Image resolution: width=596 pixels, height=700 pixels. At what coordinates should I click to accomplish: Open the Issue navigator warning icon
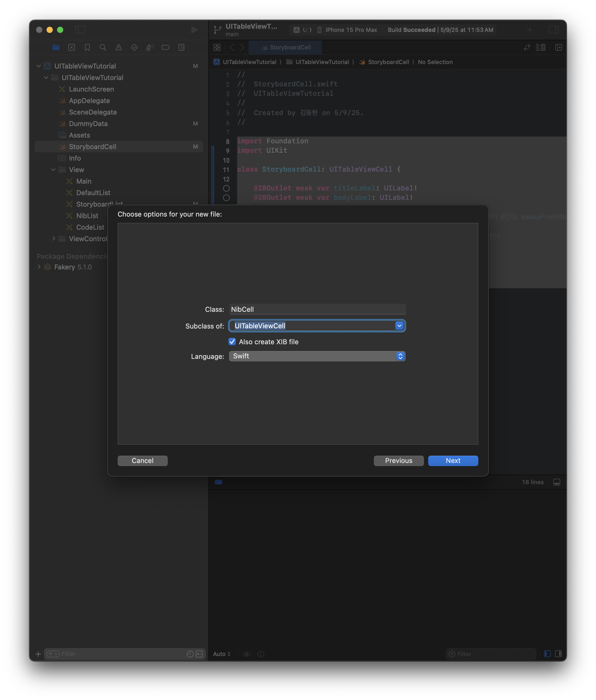coord(118,47)
